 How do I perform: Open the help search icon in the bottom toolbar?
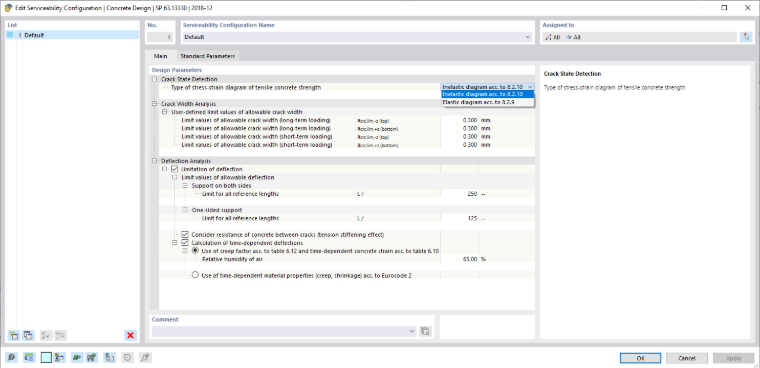[11, 358]
